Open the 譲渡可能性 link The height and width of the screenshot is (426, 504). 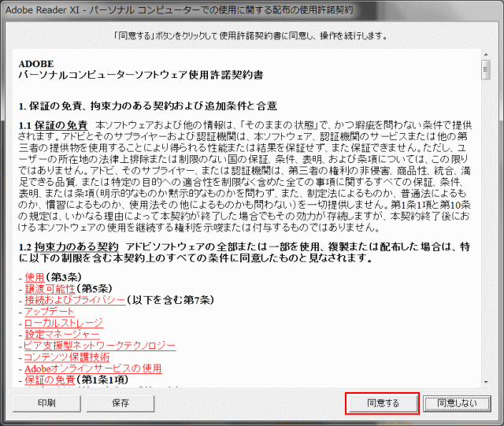[50, 288]
